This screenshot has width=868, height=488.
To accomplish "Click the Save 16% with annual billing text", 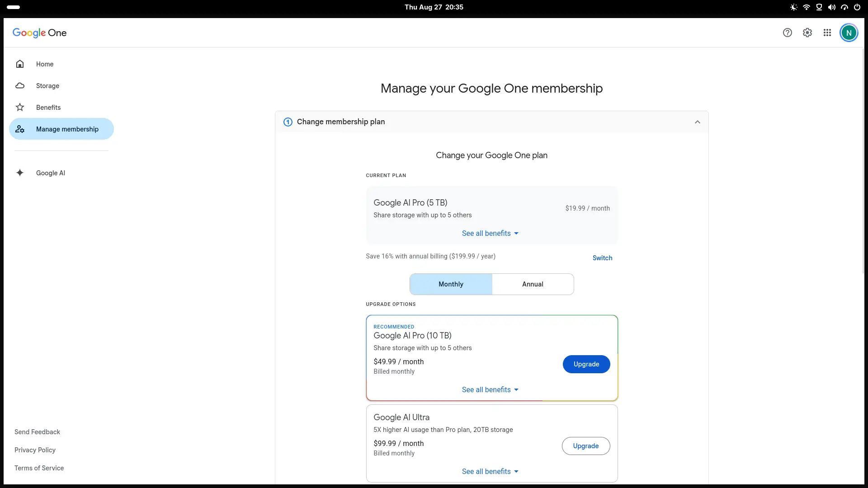I will pyautogui.click(x=430, y=256).
